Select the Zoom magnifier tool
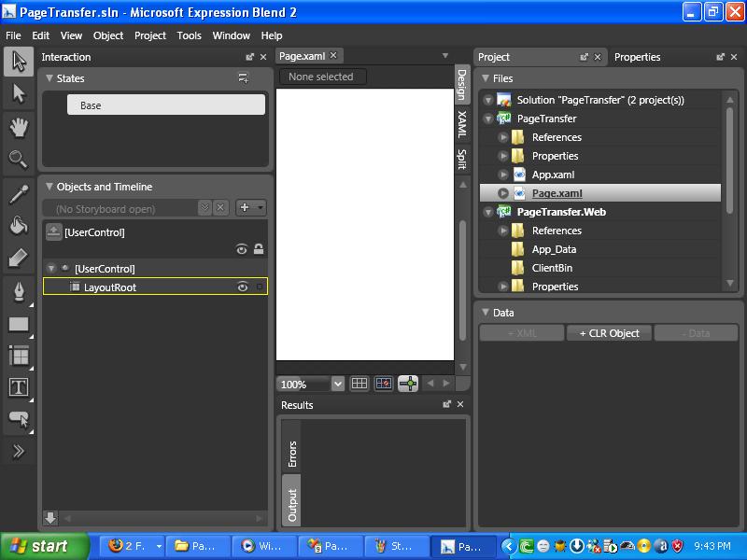 point(19,160)
